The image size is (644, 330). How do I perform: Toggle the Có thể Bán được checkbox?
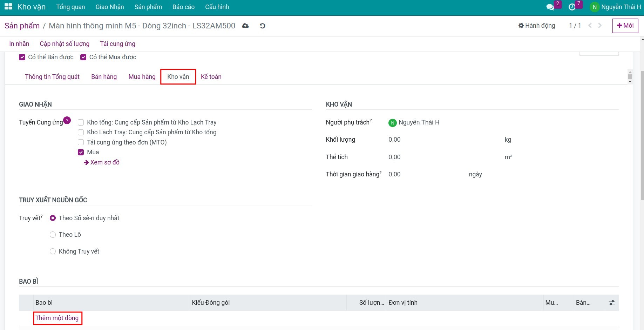22,57
